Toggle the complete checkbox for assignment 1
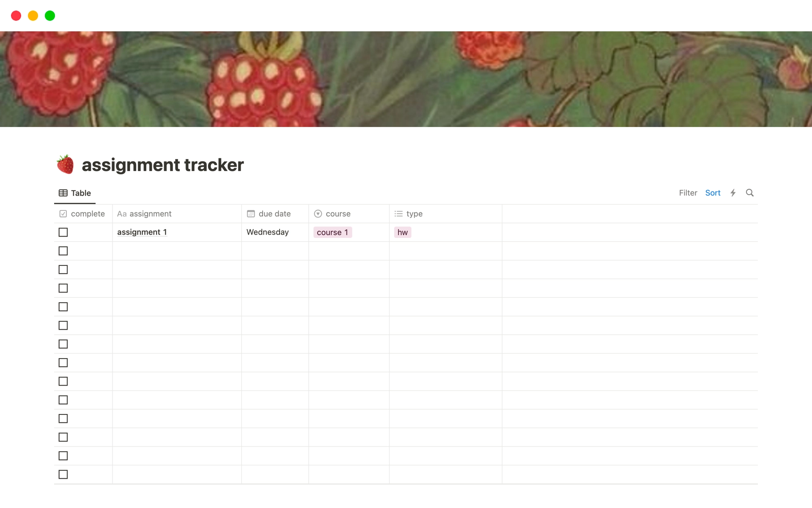 coord(63,232)
